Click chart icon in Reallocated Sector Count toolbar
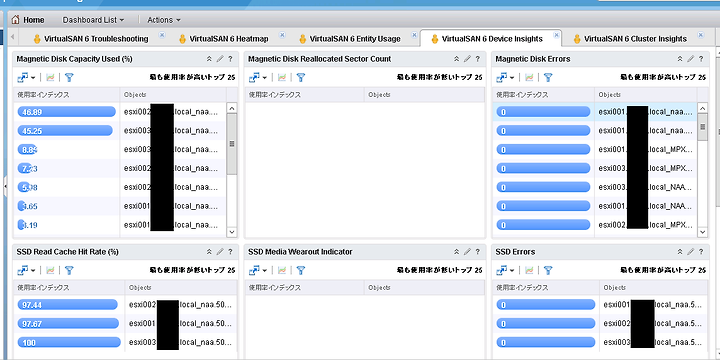Image resolution: width=720 pixels, height=360 pixels. (x=282, y=77)
